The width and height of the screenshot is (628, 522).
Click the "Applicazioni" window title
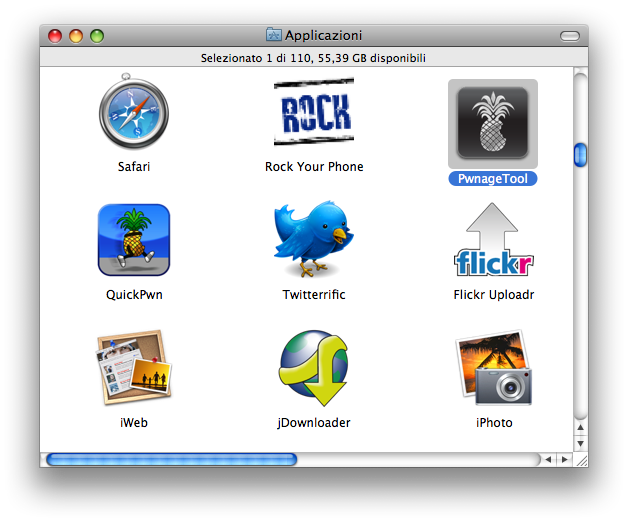323,35
